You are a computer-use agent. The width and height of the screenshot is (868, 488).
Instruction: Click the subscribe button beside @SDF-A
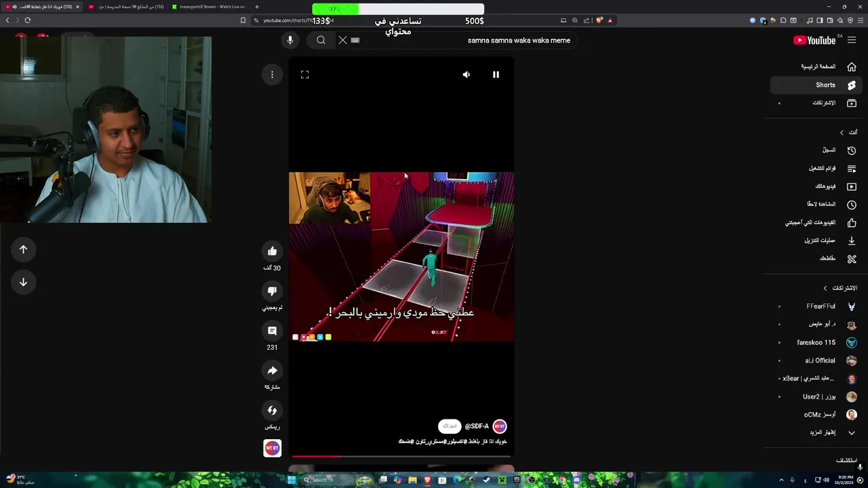pyautogui.click(x=450, y=426)
